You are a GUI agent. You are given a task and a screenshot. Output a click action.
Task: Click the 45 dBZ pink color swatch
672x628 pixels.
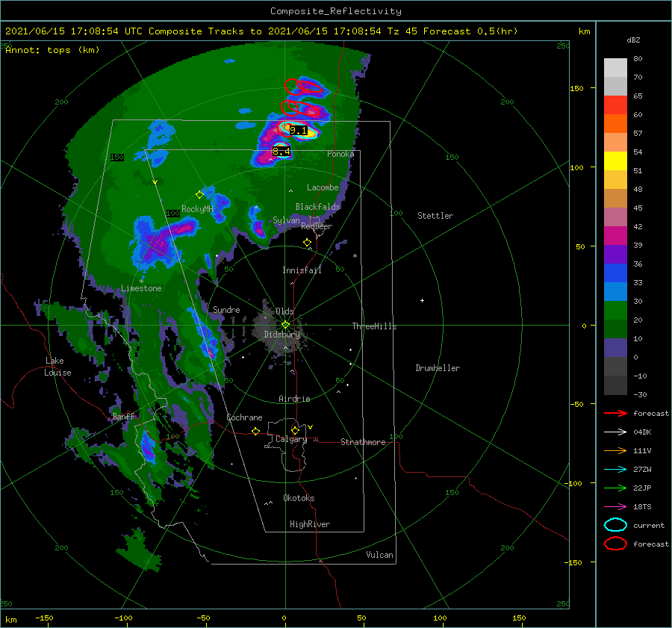coord(615,217)
